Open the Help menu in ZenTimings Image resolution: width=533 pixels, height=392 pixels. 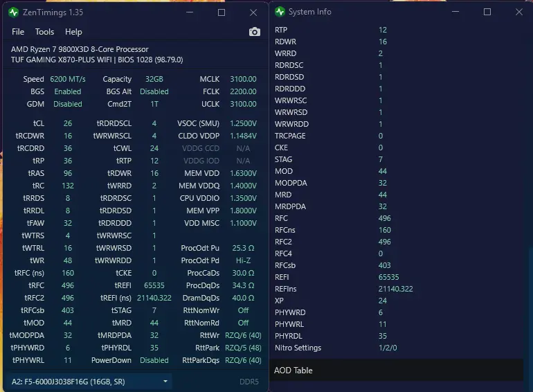click(73, 32)
